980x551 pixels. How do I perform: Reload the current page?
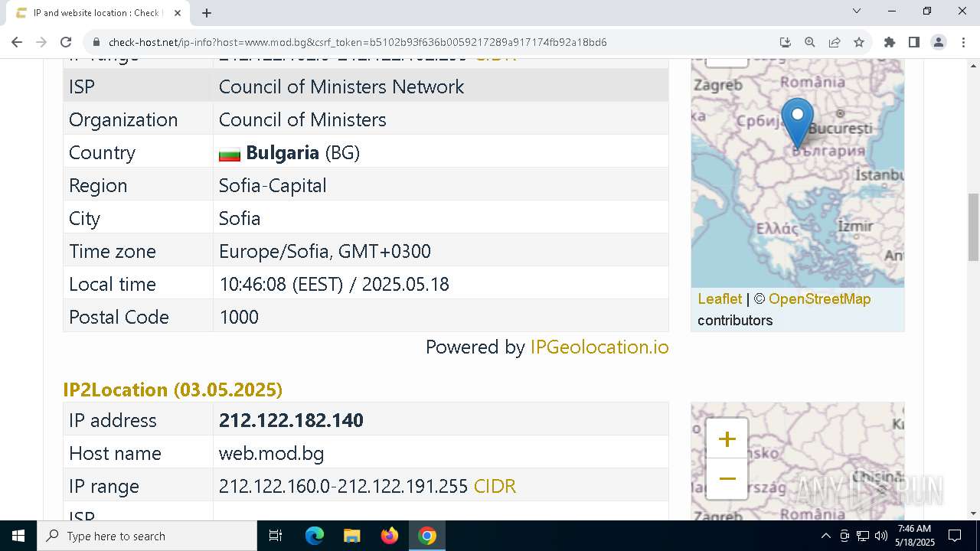(66, 42)
